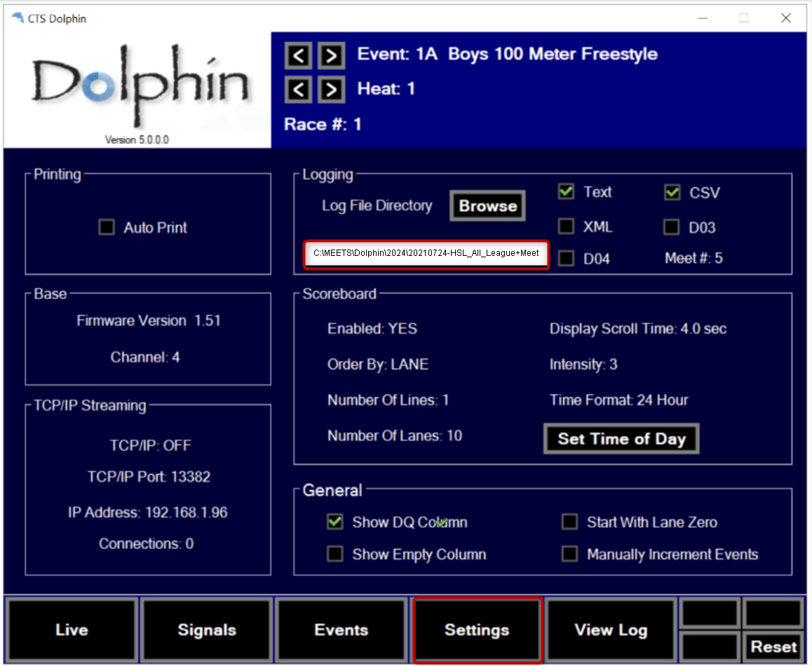Close the CTS Dolphin window
Viewport: 812px width, 666px height.
785,18
